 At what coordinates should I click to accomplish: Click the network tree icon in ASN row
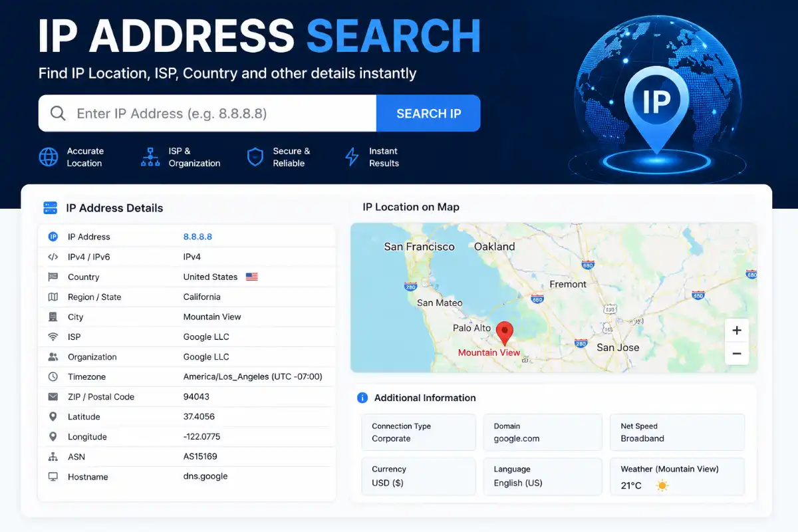53,456
